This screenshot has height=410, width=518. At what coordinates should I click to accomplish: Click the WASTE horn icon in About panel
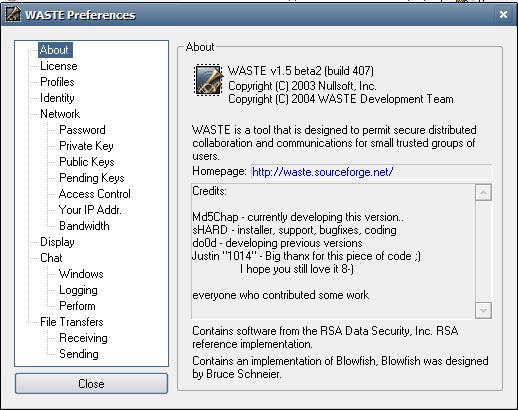(x=208, y=80)
